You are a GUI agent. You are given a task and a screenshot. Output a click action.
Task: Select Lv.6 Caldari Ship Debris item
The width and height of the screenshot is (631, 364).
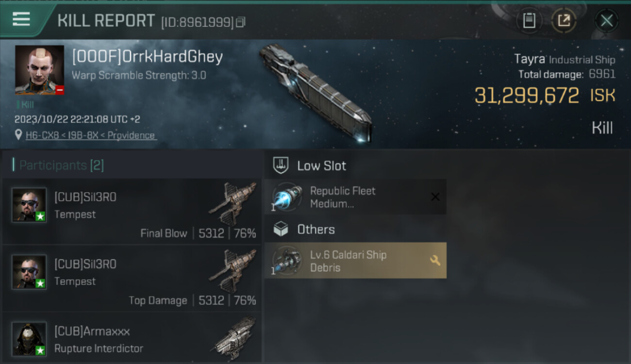tap(355, 261)
